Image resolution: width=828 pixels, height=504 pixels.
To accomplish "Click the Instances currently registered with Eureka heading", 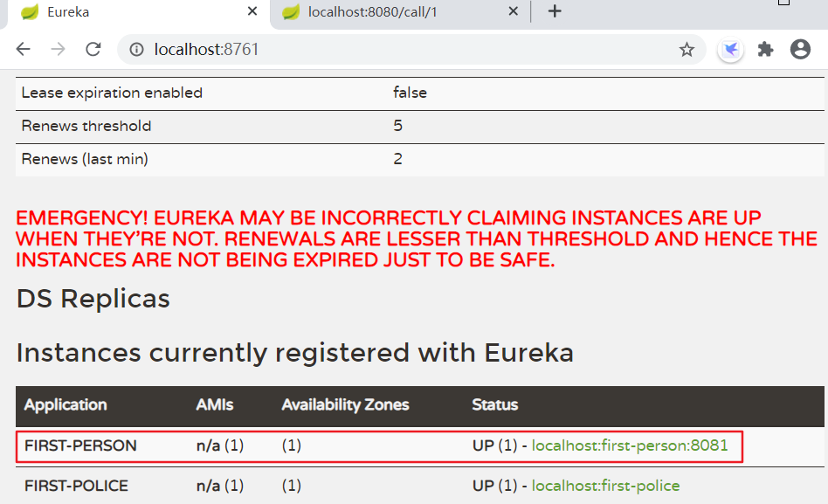I will pyautogui.click(x=294, y=353).
